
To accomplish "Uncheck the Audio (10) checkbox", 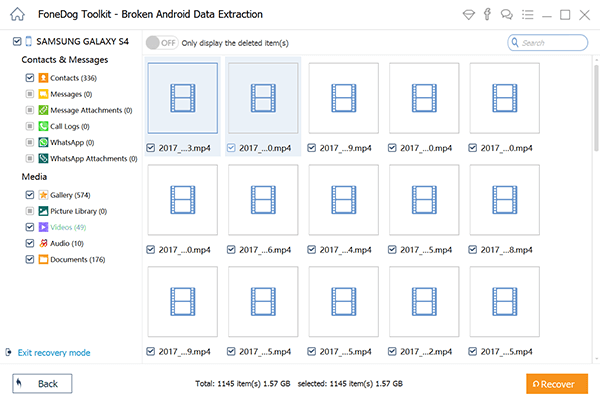I will (29, 243).
